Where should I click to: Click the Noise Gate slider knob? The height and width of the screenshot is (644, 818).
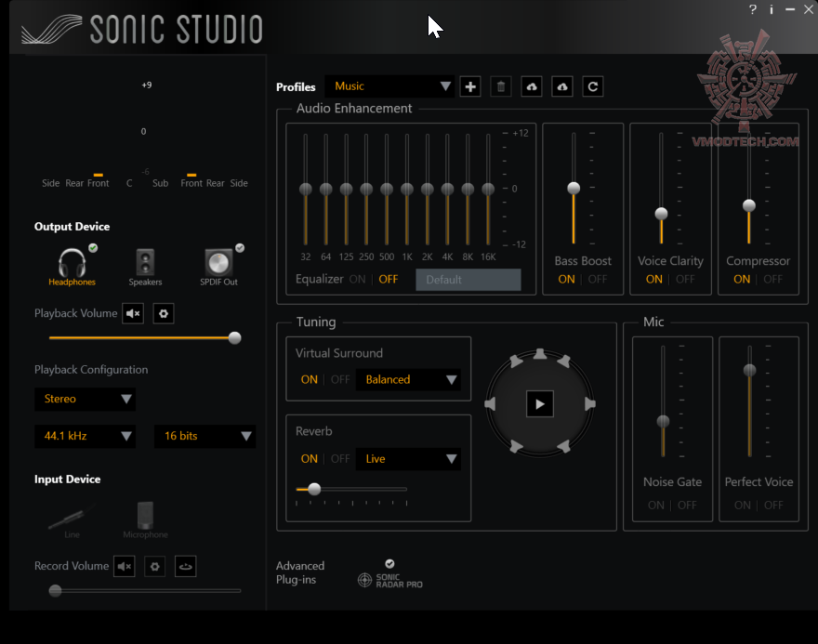(663, 421)
